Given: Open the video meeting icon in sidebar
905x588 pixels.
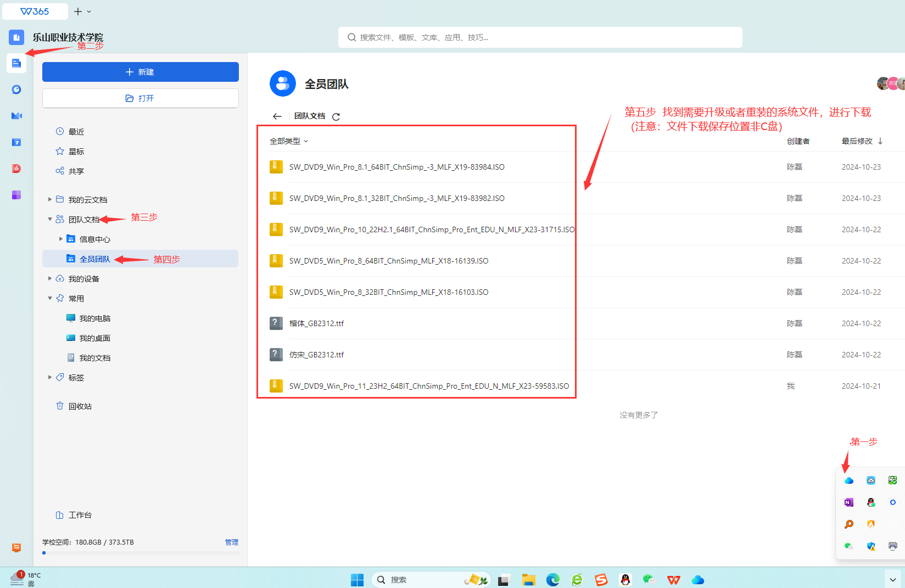Looking at the screenshot, I should pos(16,116).
